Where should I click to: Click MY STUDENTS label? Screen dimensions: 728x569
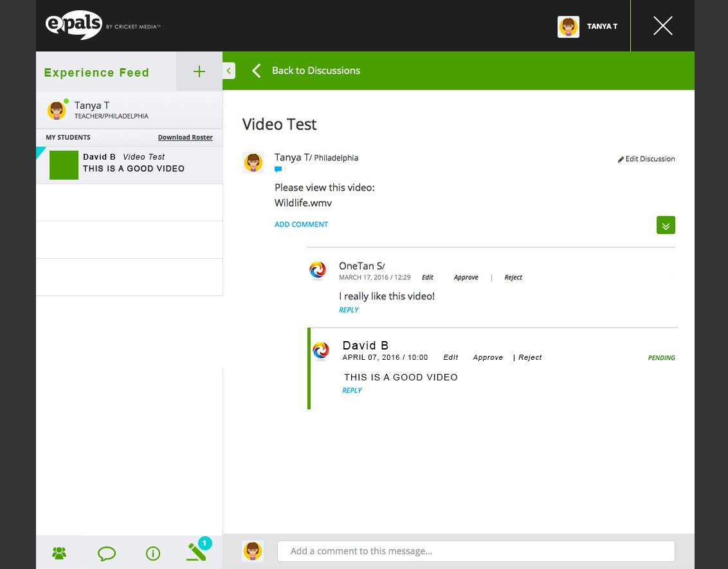(x=68, y=137)
